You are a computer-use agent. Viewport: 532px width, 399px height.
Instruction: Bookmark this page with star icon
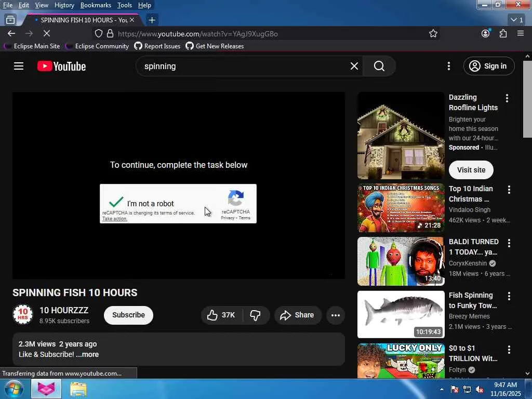[433, 34]
